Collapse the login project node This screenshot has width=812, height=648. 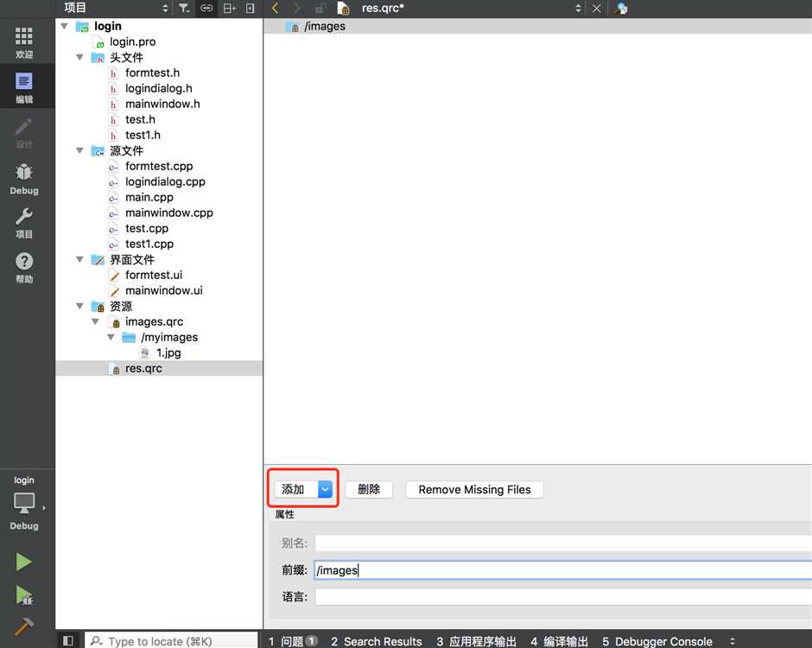64,26
